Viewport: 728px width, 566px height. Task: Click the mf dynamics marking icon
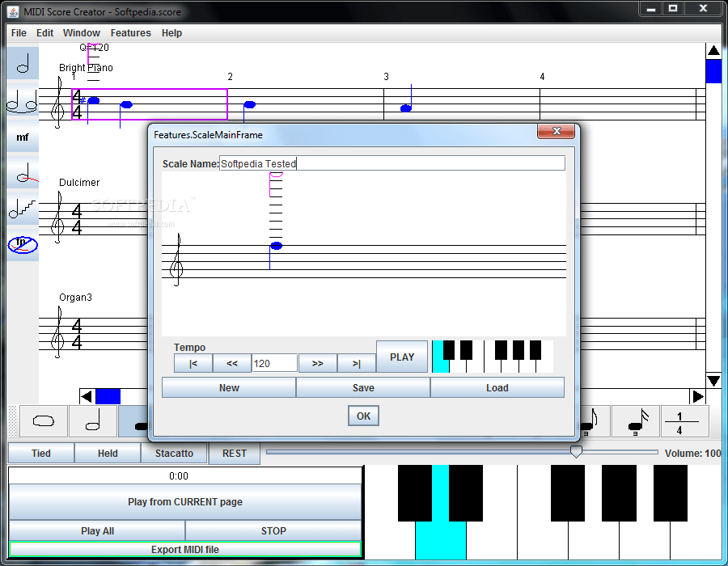pos(22,137)
